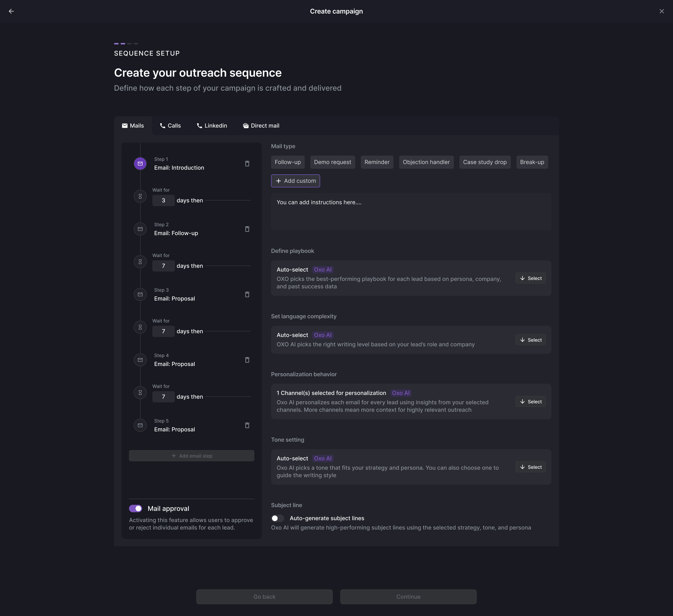
Task: Open Select dropdown for language complexity
Action: click(x=530, y=340)
